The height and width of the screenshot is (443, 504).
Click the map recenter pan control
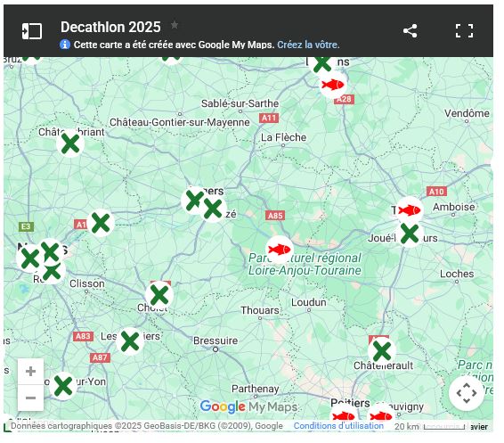(x=467, y=393)
